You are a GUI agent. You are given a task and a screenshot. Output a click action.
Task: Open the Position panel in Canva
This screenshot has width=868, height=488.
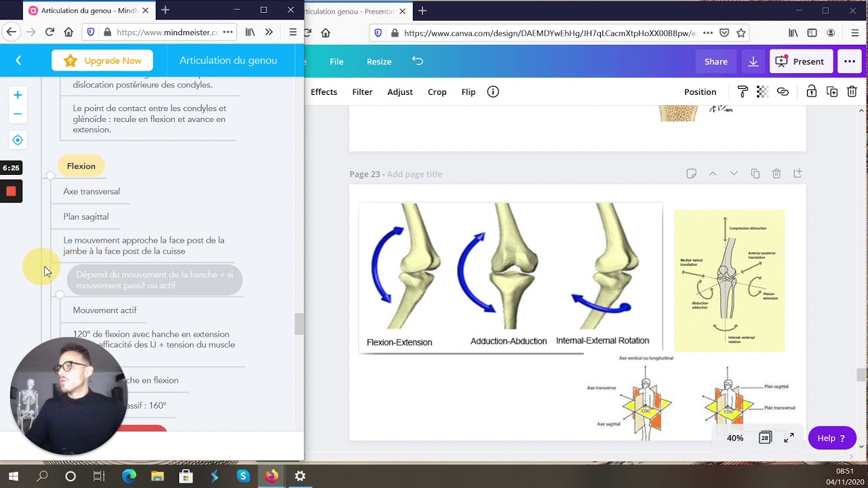(x=701, y=91)
